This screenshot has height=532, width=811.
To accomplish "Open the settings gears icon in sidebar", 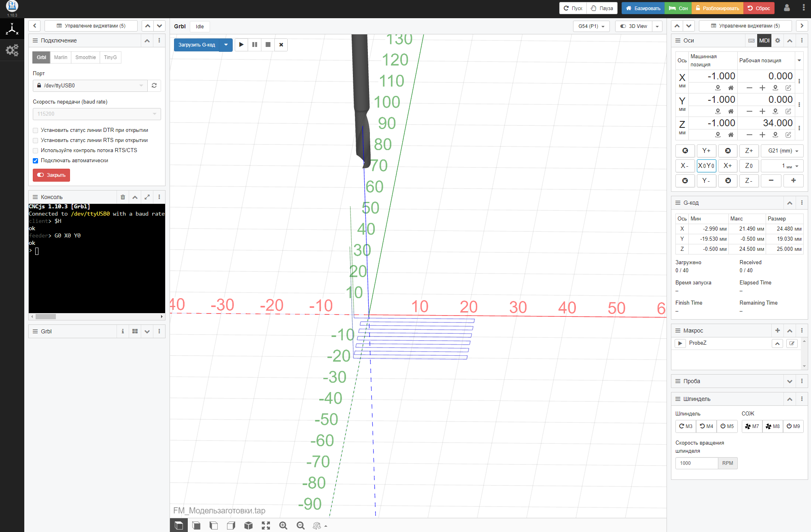I will (12, 50).
